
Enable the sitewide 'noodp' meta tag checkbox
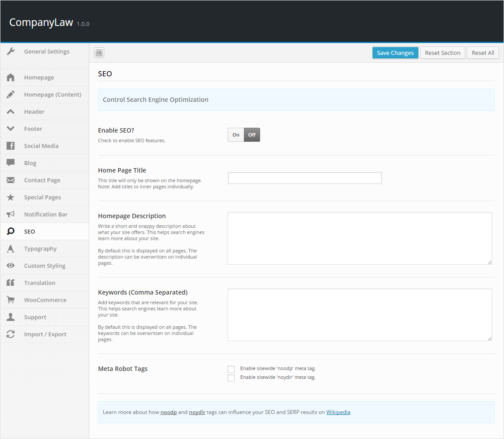tap(231, 369)
